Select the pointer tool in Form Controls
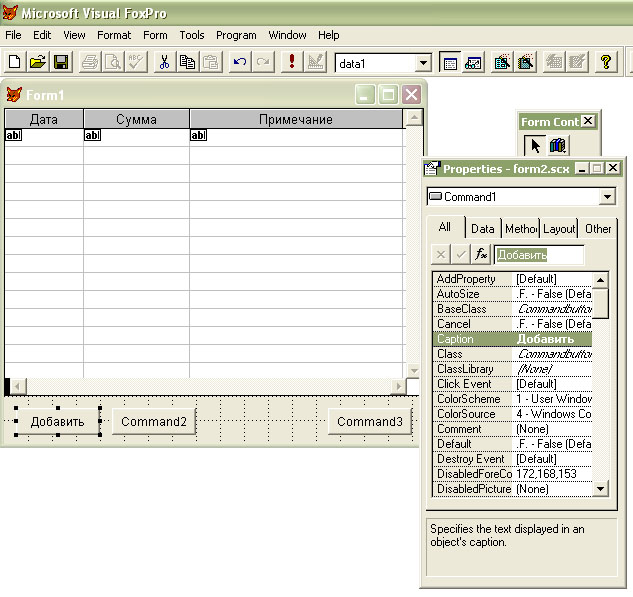633x597 pixels. click(535, 146)
